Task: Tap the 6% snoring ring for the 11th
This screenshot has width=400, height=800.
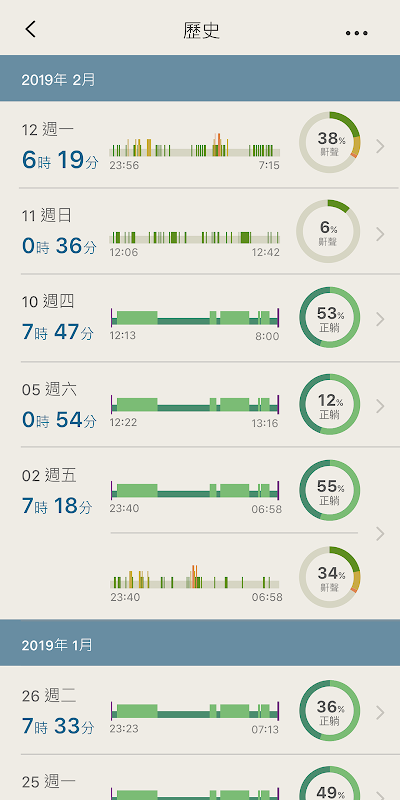Action: [x=328, y=231]
